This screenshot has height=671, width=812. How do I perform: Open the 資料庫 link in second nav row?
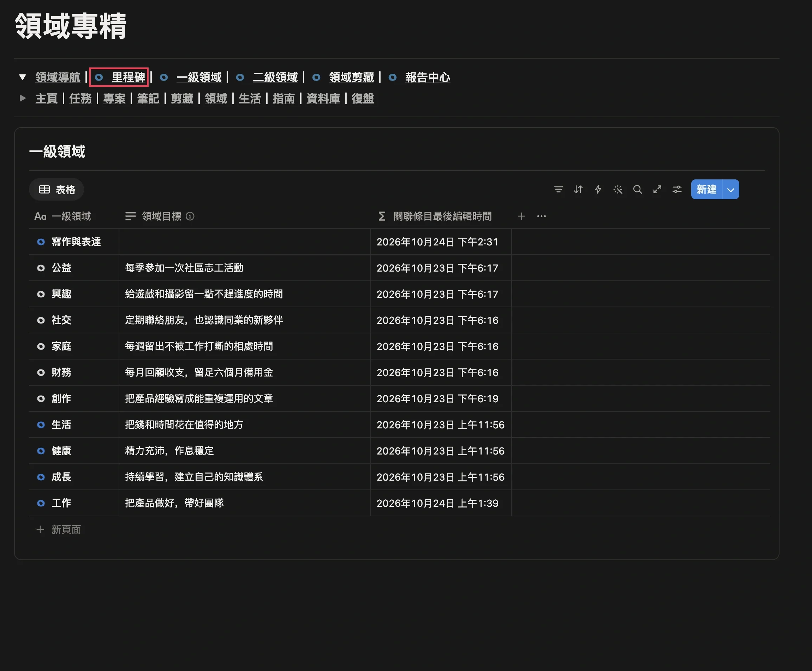[323, 99]
